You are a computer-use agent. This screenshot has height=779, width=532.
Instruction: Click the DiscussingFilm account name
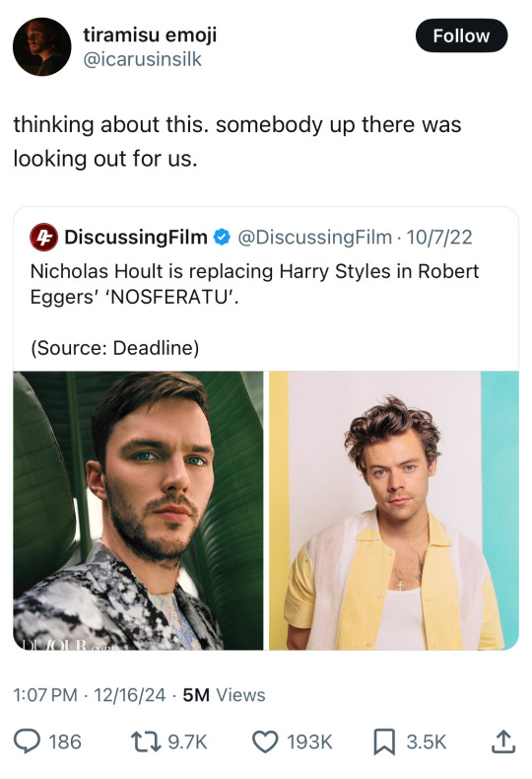click(136, 237)
